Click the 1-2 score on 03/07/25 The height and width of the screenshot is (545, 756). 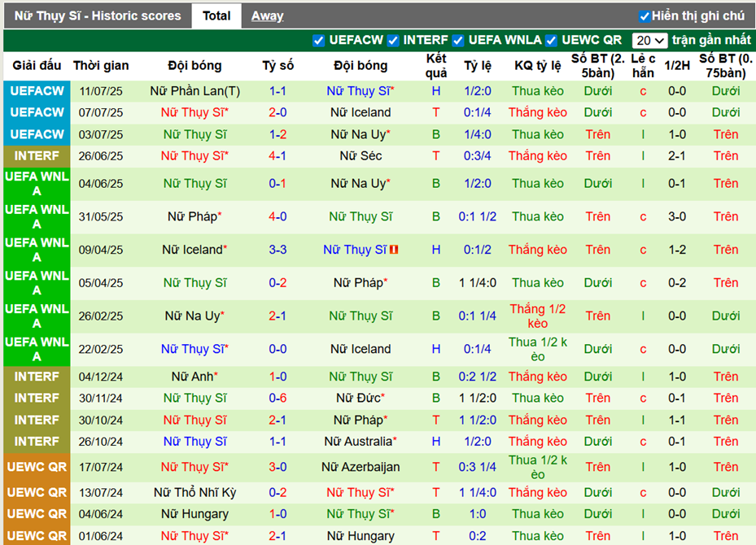pos(277,134)
